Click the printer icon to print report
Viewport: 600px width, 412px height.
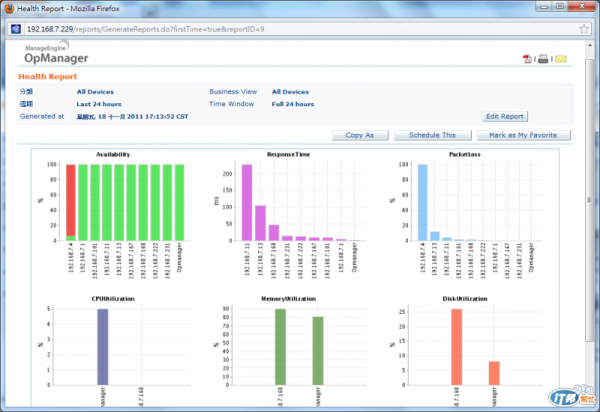(x=543, y=59)
